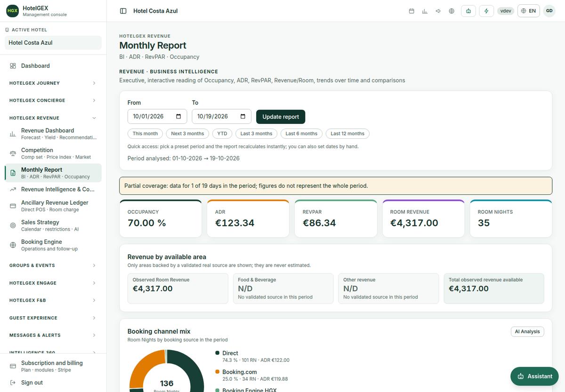Expand the Messages & Alerts section
Screen dimensions: 565x392
click(x=53, y=335)
